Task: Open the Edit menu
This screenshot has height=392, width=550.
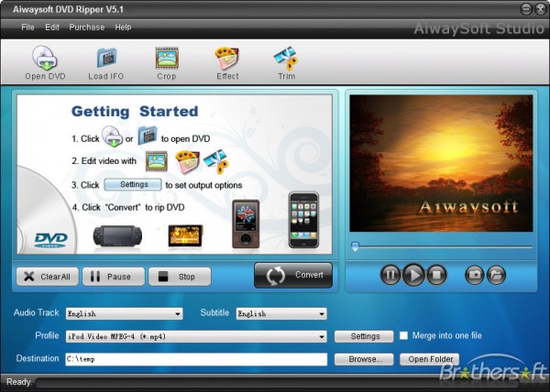Action: pos(52,27)
